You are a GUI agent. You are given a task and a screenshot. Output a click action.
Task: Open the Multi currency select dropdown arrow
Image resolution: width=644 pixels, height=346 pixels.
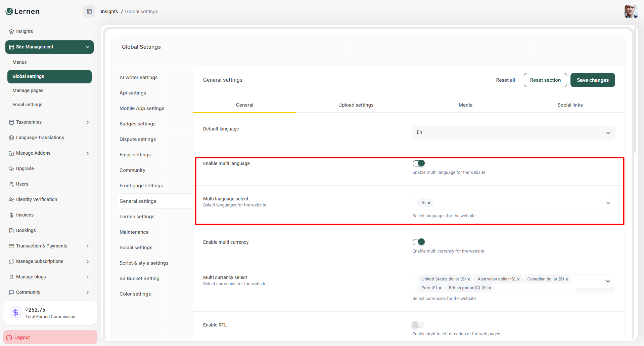click(x=608, y=281)
